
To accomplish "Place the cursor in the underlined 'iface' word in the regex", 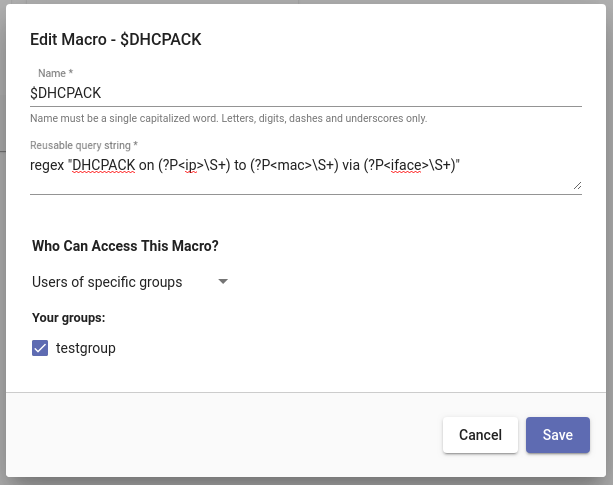I will coord(406,165).
